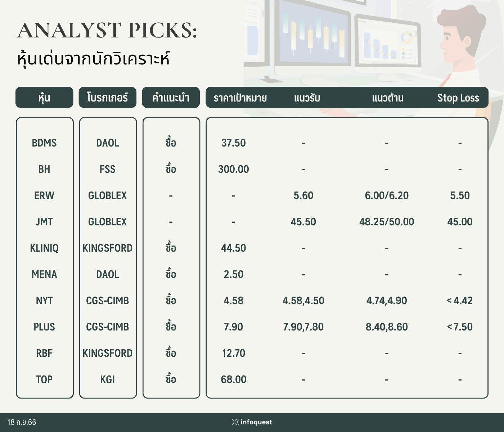Click the infoquest logo in footer

click(252, 422)
